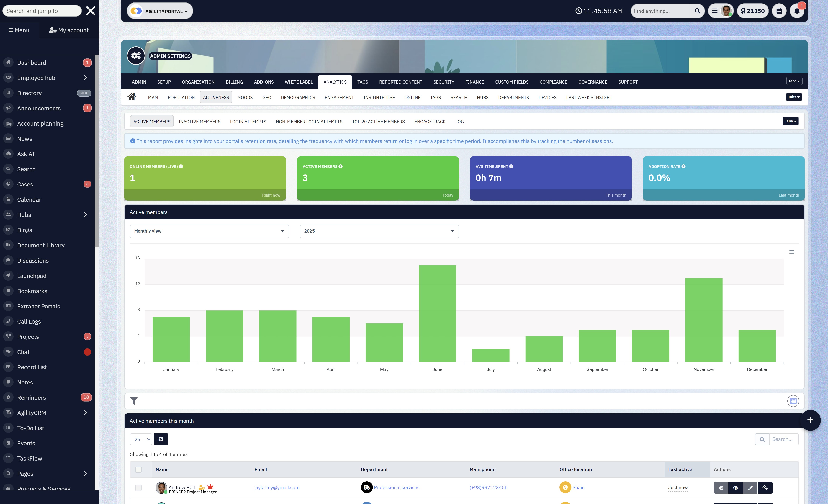The height and width of the screenshot is (504, 828).
Task: Click the Professional services department link
Action: pyautogui.click(x=396, y=487)
